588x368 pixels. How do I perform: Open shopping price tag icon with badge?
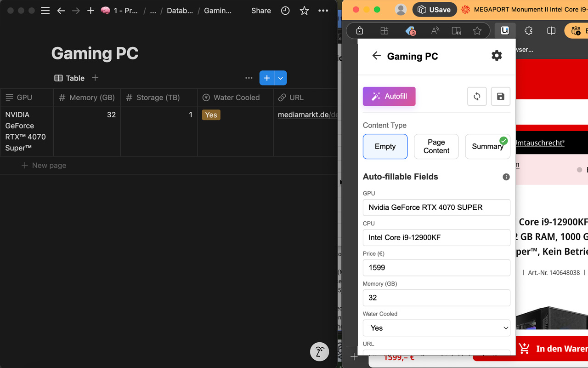pos(411,31)
